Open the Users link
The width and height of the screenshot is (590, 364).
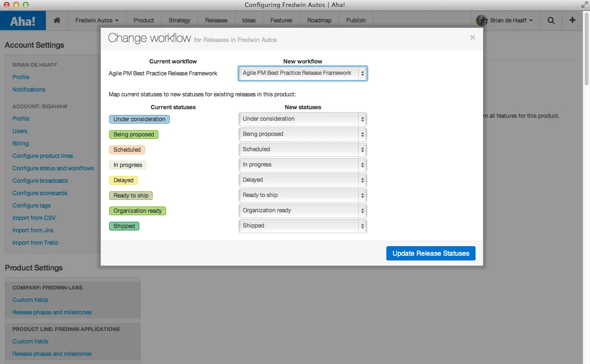[x=20, y=131]
